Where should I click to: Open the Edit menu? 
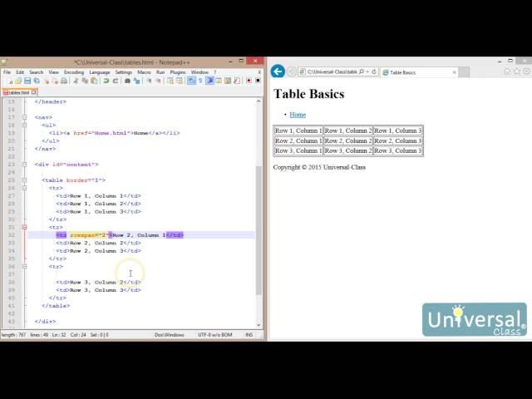(x=20, y=72)
